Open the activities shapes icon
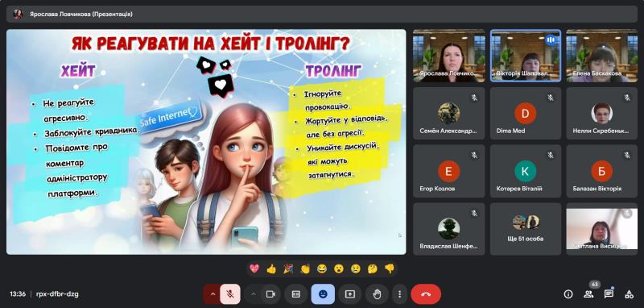The image size is (644, 308). [x=629, y=294]
